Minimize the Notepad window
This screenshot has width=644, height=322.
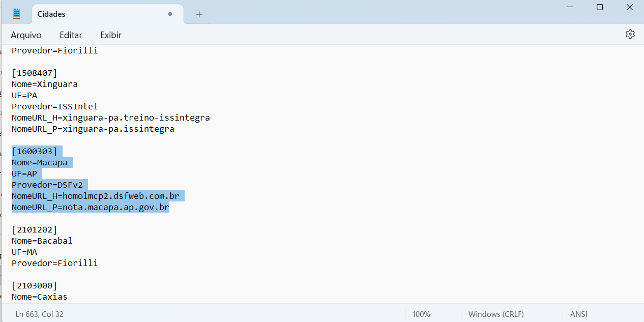571,7
